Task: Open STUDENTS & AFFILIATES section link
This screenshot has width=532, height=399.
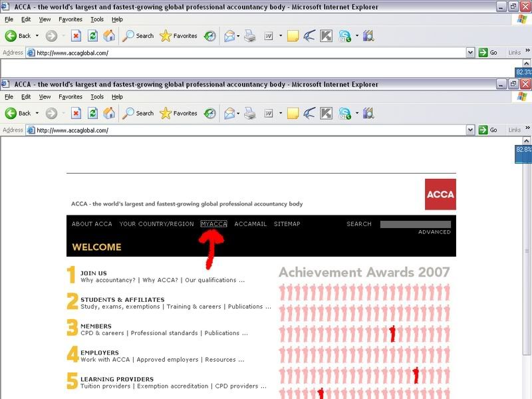Action: tap(122, 300)
